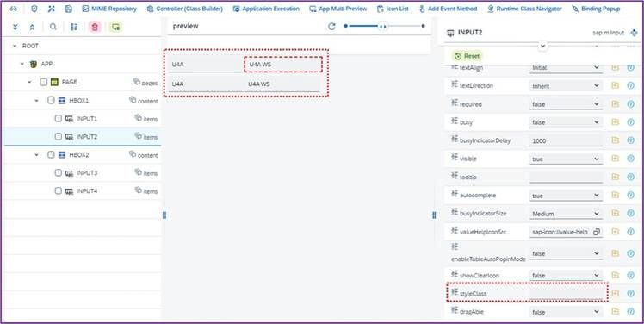The width and height of the screenshot is (644, 324).
Task: Check the HBOX1 checkbox
Action: (x=51, y=100)
